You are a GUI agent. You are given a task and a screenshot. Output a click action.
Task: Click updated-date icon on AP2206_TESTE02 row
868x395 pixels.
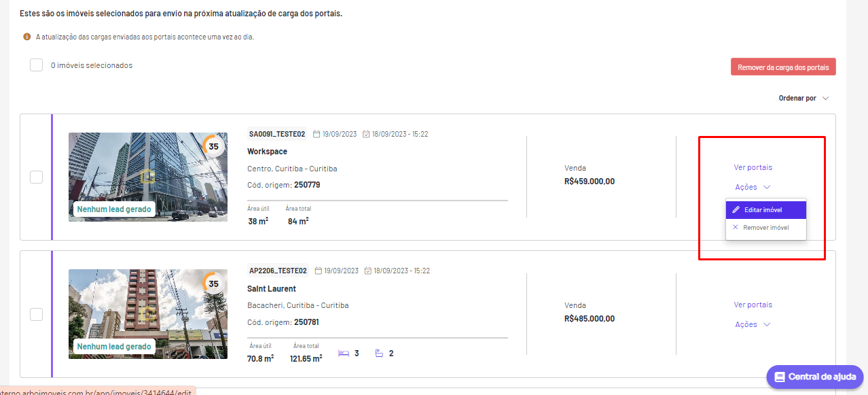(x=368, y=271)
